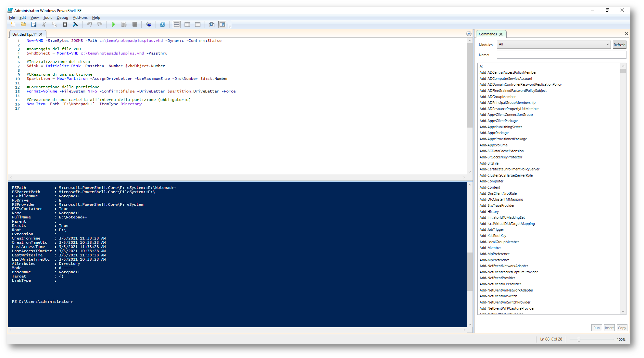This screenshot has width=644, height=358.
Task: Click the Redo arrow icon
Action: tap(100, 24)
